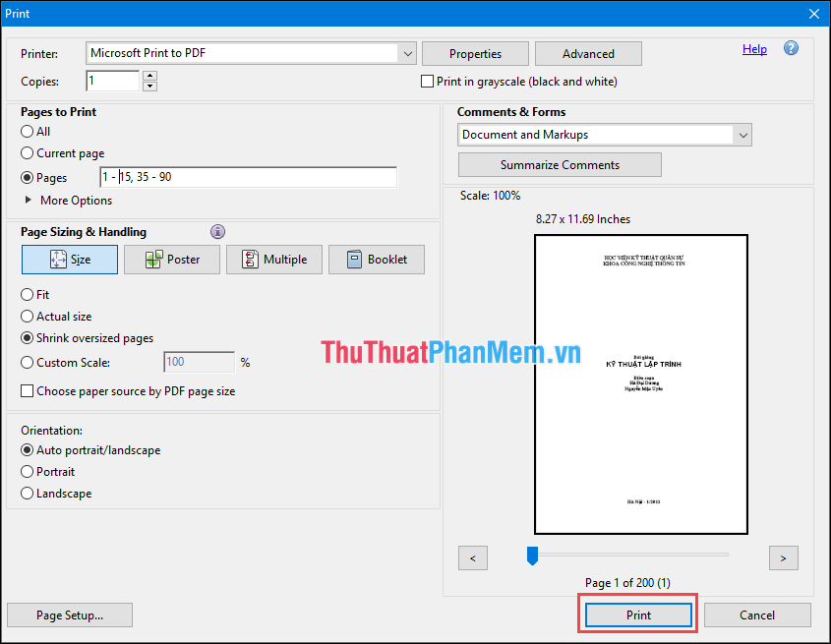Go to previous preview page
The height and width of the screenshot is (644, 831).
click(473, 558)
